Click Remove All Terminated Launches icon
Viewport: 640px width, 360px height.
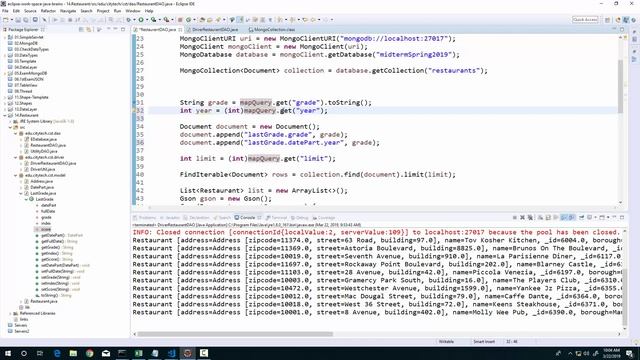(x=530, y=218)
